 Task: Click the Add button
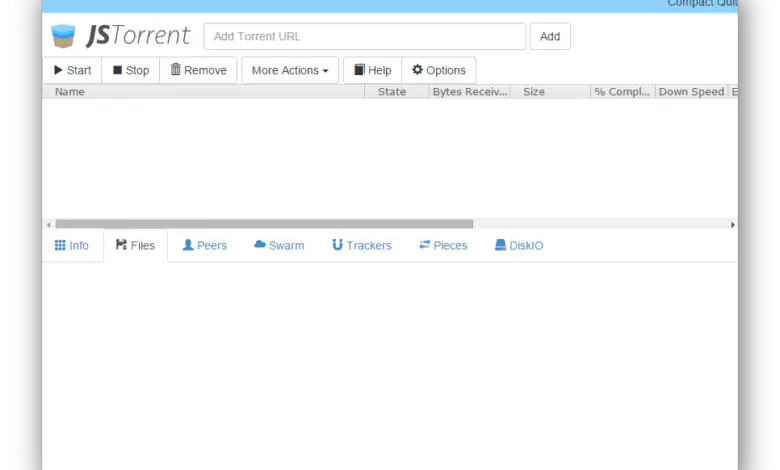[550, 36]
